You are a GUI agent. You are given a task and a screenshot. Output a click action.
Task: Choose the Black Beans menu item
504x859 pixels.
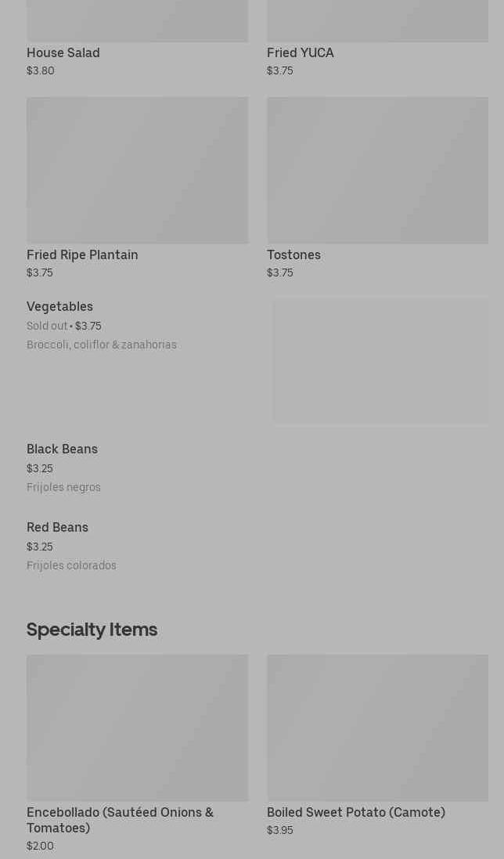pos(62,449)
